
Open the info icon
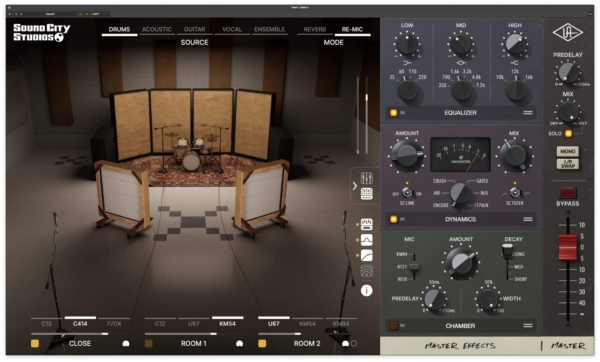coord(367,290)
